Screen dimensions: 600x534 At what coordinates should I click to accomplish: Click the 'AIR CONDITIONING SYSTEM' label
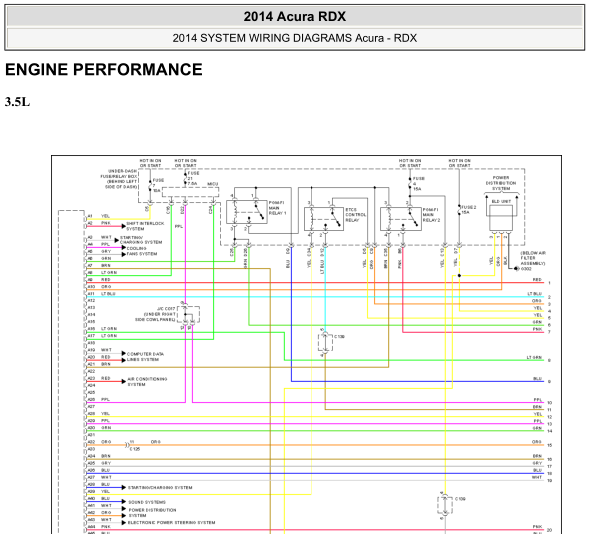coord(147,382)
